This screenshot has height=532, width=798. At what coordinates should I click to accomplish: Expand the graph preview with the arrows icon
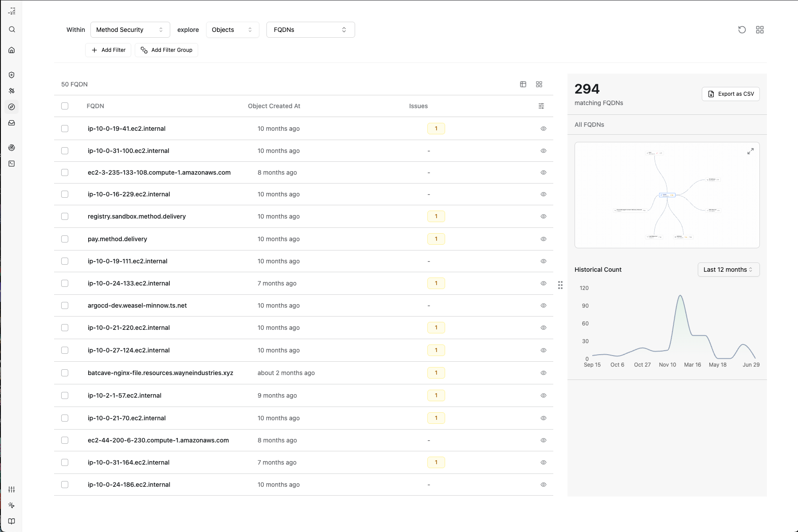(x=750, y=152)
